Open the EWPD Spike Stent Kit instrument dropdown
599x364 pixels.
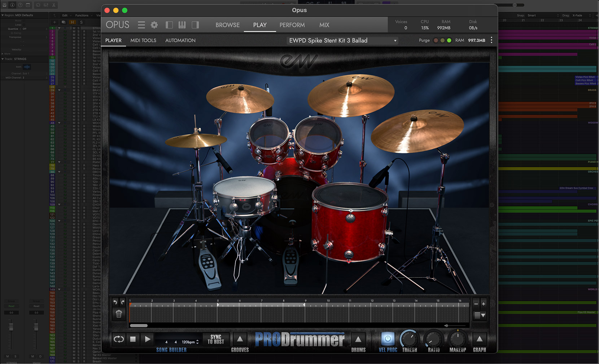coord(342,40)
